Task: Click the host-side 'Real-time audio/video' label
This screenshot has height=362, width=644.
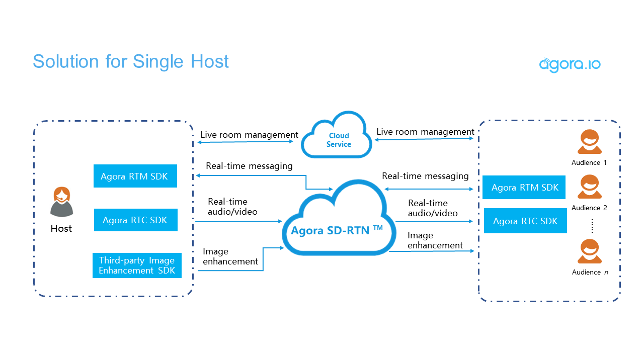Action: 232,207
